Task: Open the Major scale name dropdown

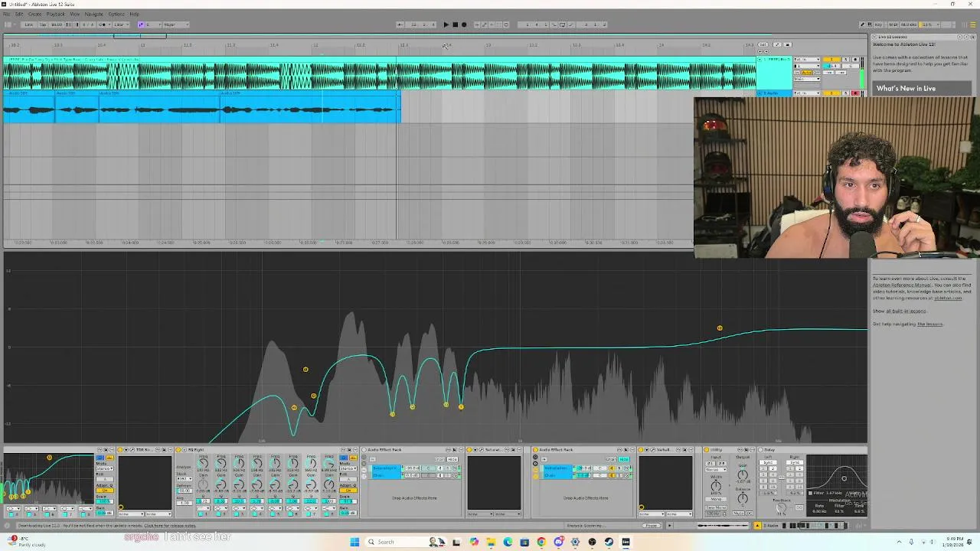Action: point(176,24)
